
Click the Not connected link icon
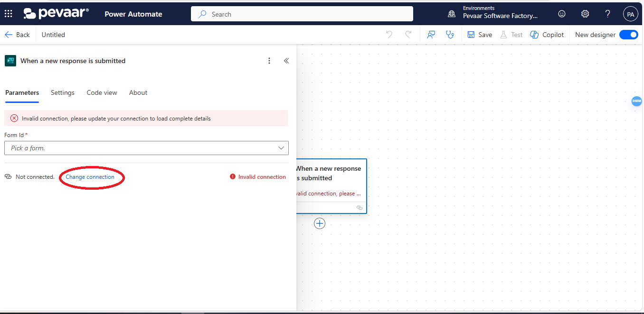click(x=8, y=177)
